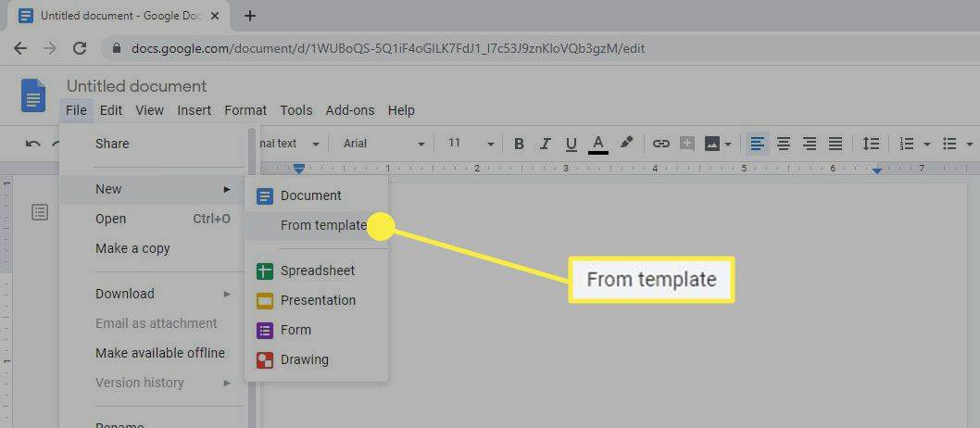This screenshot has height=428, width=980.
Task: Align text to the left
Action: [x=757, y=144]
